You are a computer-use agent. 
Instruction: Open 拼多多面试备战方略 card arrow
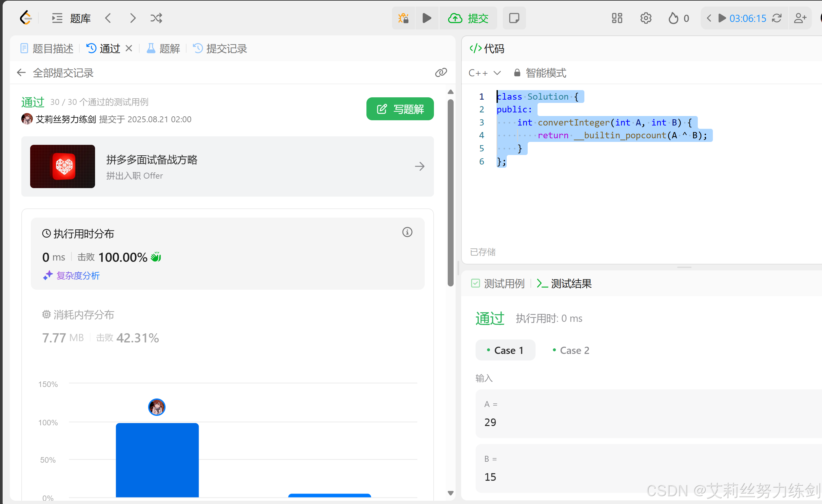coord(419,166)
